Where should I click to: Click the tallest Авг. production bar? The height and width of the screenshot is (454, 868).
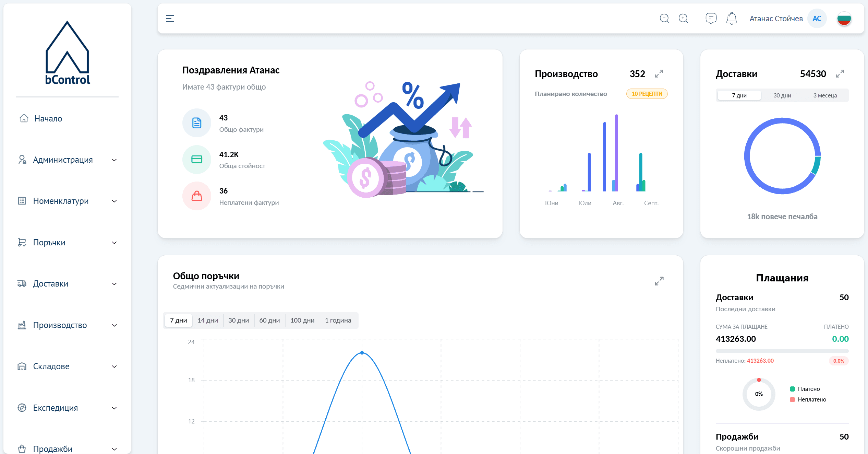tap(616, 153)
